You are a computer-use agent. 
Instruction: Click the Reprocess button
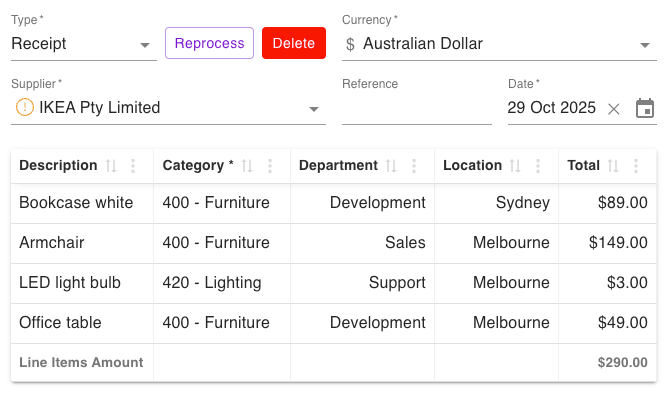pos(209,43)
